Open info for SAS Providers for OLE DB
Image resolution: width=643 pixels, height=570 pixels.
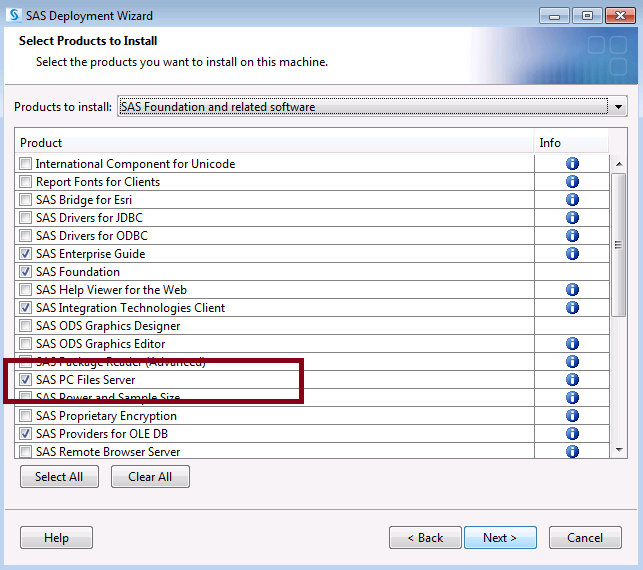pos(572,433)
